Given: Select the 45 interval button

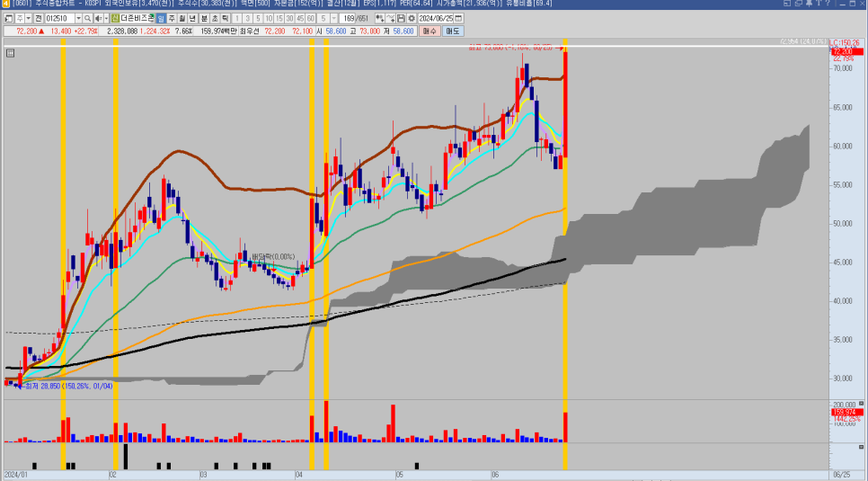Looking at the screenshot, I should [x=300, y=18].
